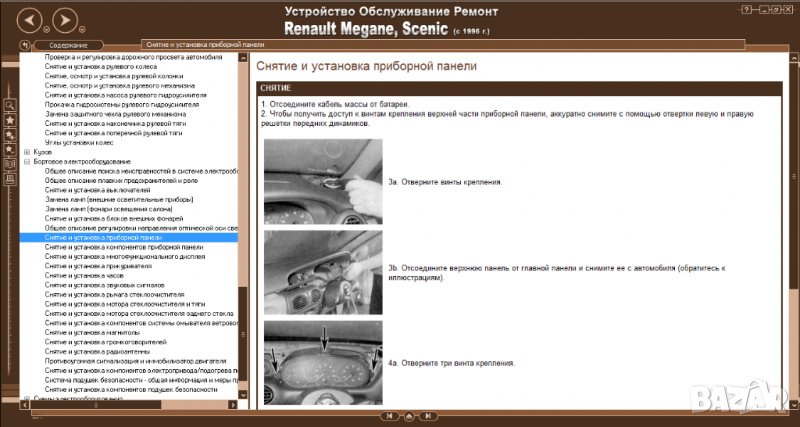Screen dimensions: 800x427
Task: Open Снятие и установка рулевого колеса topic
Action: [x=100, y=67]
